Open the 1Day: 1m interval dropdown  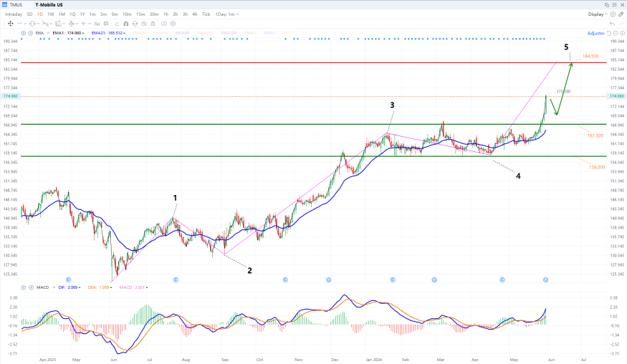tap(227, 14)
